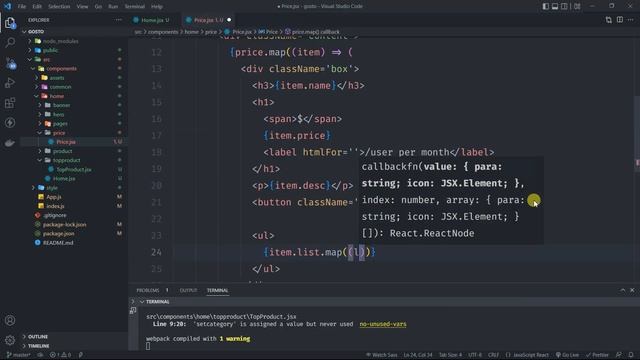Click the feedback icon in status bar
The height and width of the screenshot is (360, 640).
(x=619, y=355)
